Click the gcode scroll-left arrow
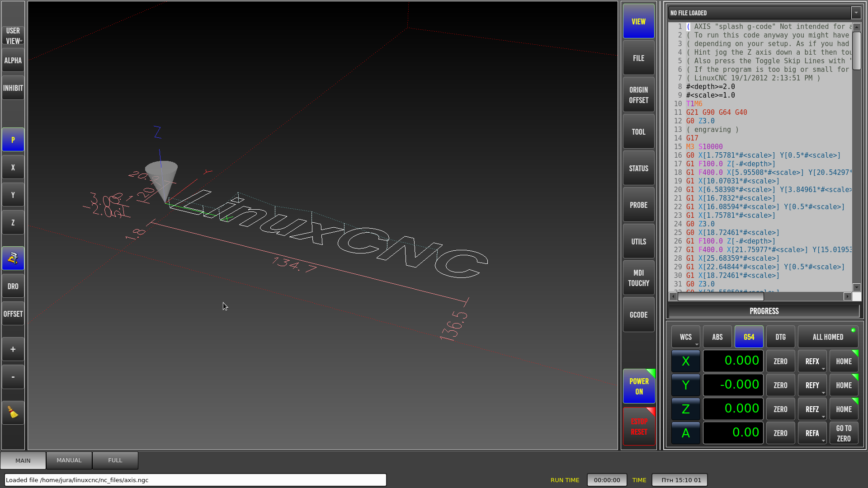The height and width of the screenshot is (488, 868). pyautogui.click(x=673, y=296)
